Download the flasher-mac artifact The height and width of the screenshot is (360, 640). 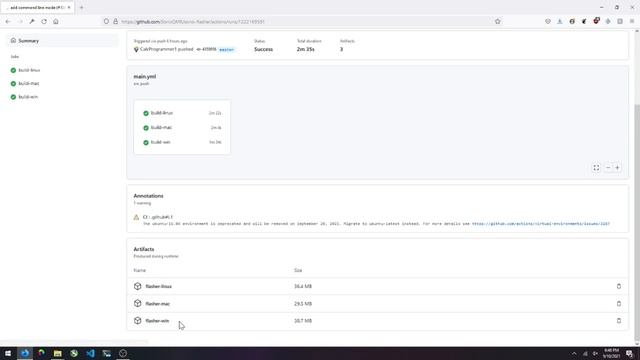pos(158,304)
